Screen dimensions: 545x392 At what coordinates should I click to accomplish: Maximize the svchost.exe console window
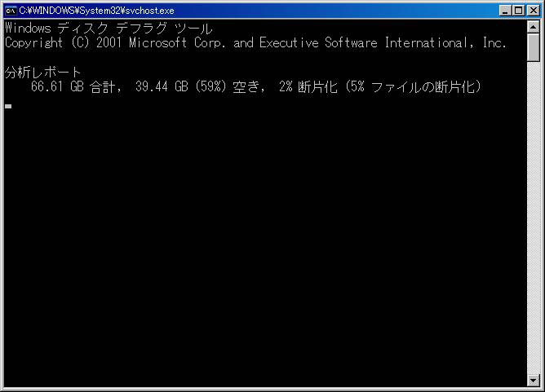click(x=518, y=11)
